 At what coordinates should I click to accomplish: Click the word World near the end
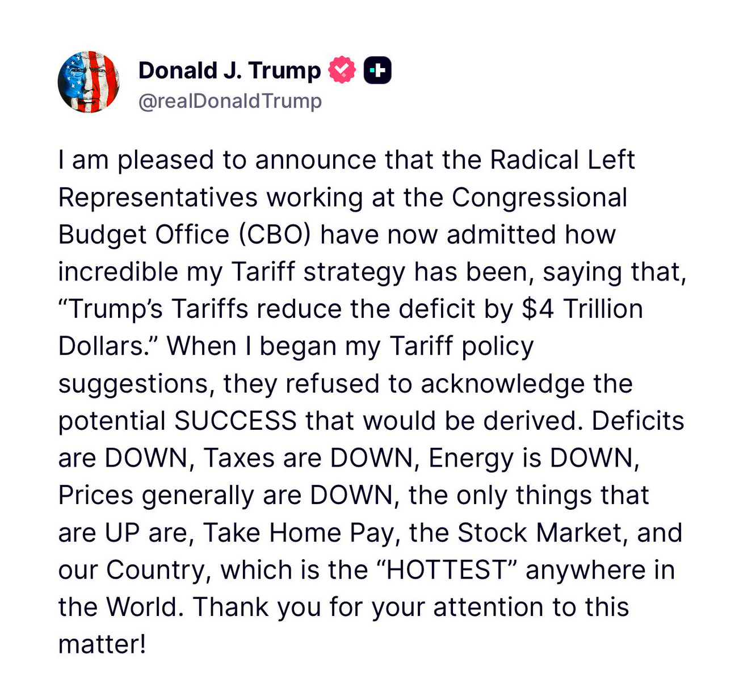point(145,607)
